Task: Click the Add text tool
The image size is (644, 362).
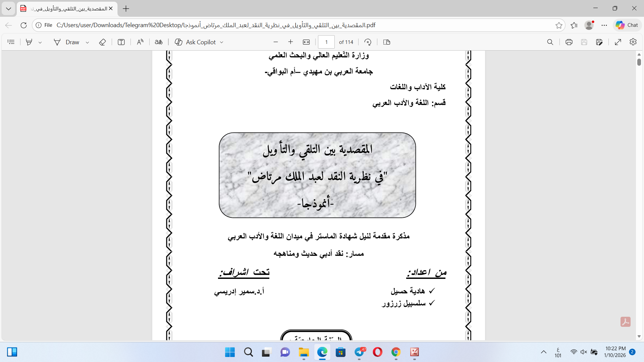Action: point(121,42)
